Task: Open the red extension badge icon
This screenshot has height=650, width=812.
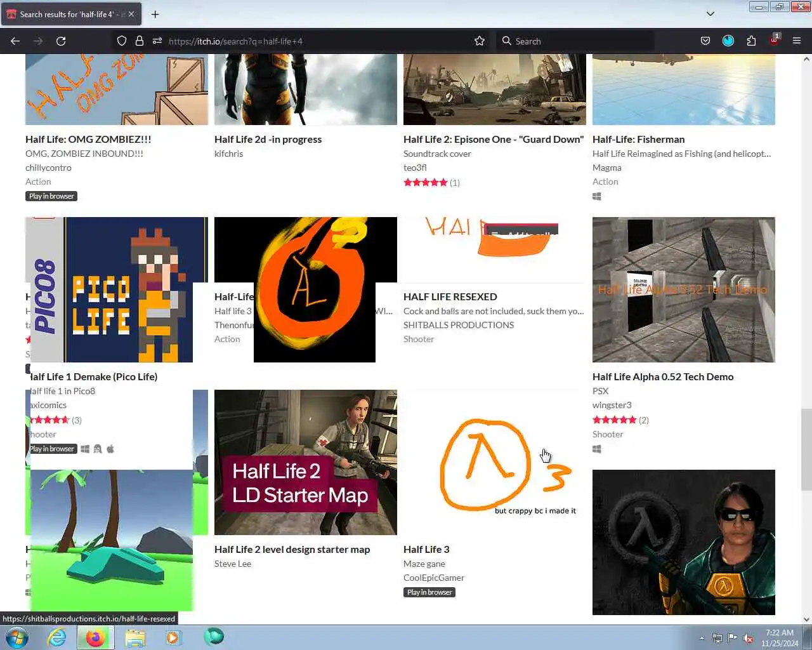Action: 775,40
